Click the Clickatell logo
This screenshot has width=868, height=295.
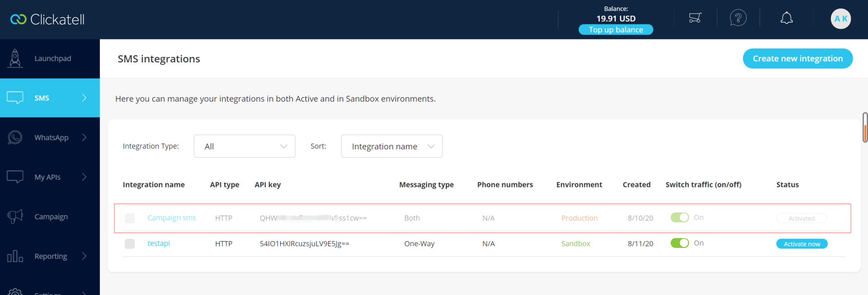pyautogui.click(x=47, y=19)
